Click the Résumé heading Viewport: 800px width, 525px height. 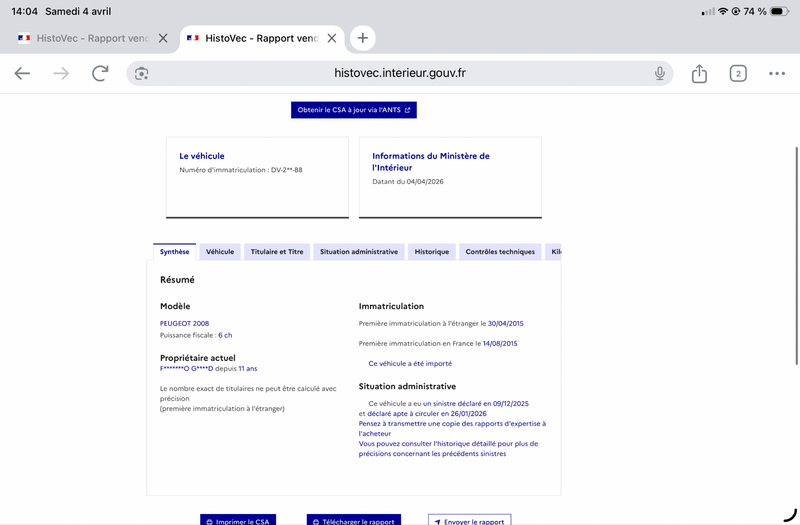pos(177,280)
